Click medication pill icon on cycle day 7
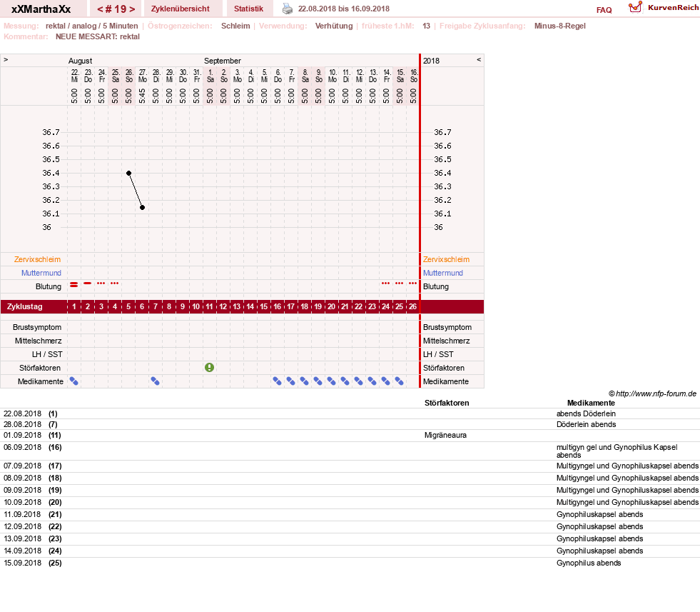700x612 pixels. click(156, 381)
